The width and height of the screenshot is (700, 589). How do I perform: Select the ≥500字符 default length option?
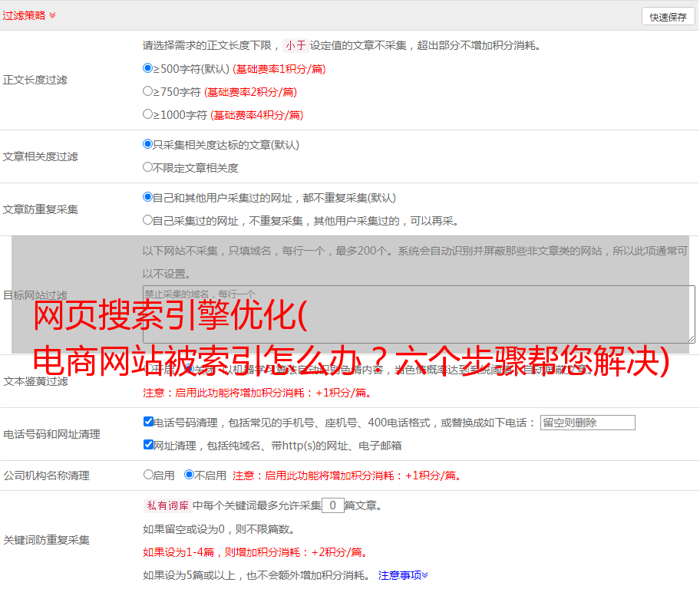[148, 68]
